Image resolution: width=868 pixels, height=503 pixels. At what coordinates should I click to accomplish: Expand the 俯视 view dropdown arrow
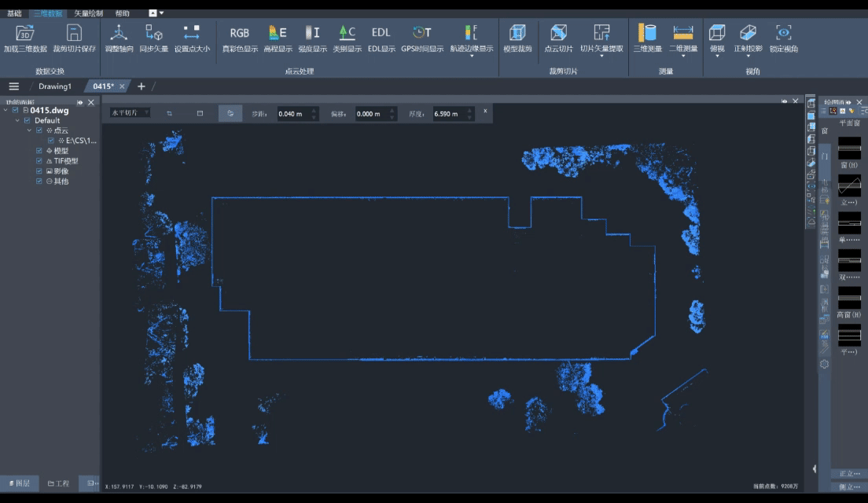coord(716,57)
